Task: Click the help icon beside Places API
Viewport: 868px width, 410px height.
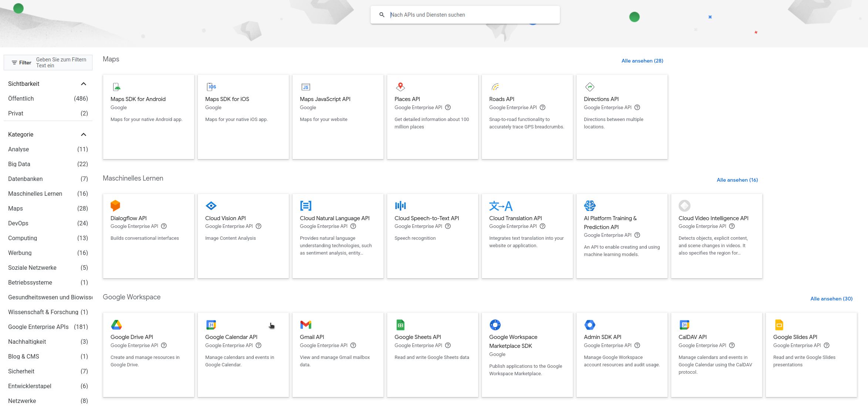Action: pyautogui.click(x=448, y=107)
